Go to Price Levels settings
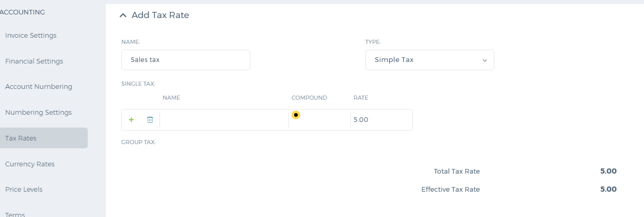 pyautogui.click(x=24, y=190)
